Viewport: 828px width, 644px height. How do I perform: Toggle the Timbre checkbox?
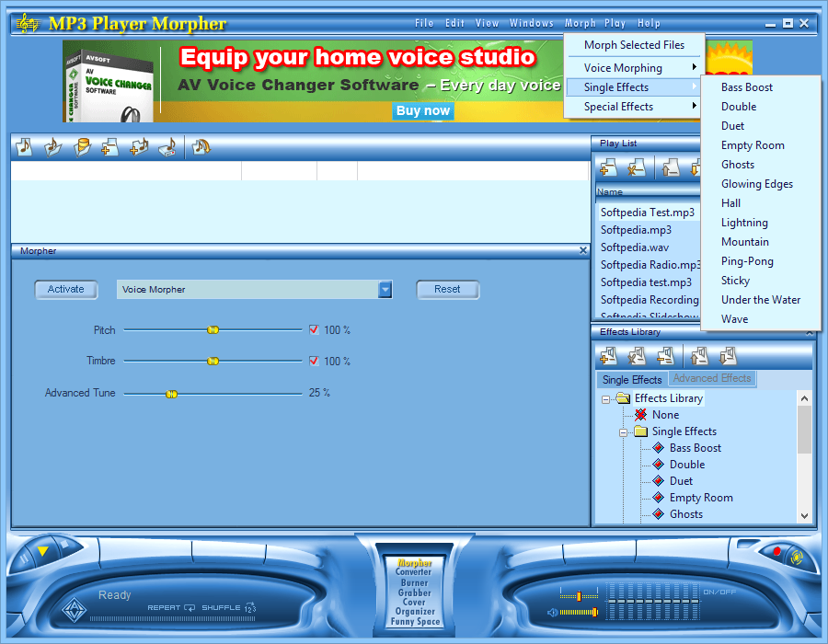point(314,361)
